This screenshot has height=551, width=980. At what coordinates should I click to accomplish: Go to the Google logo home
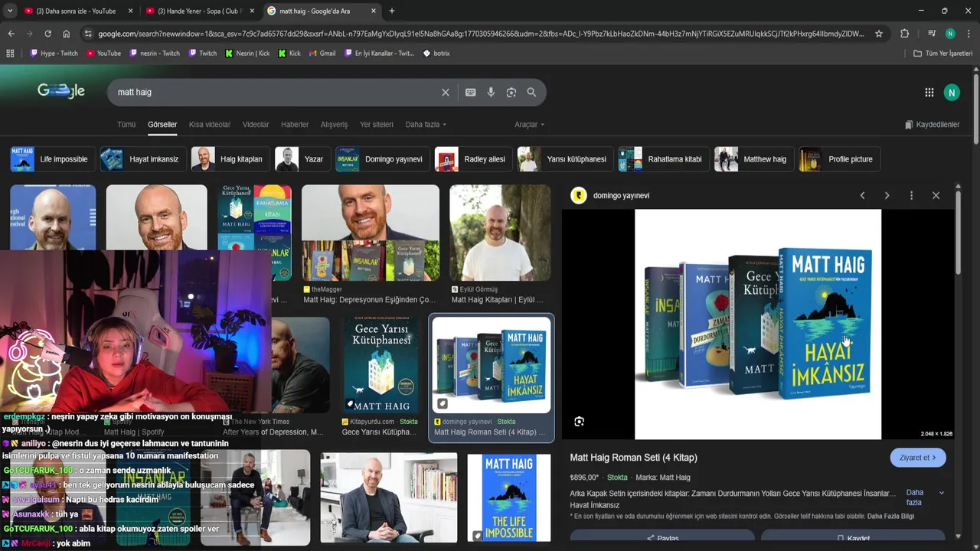[x=61, y=91]
